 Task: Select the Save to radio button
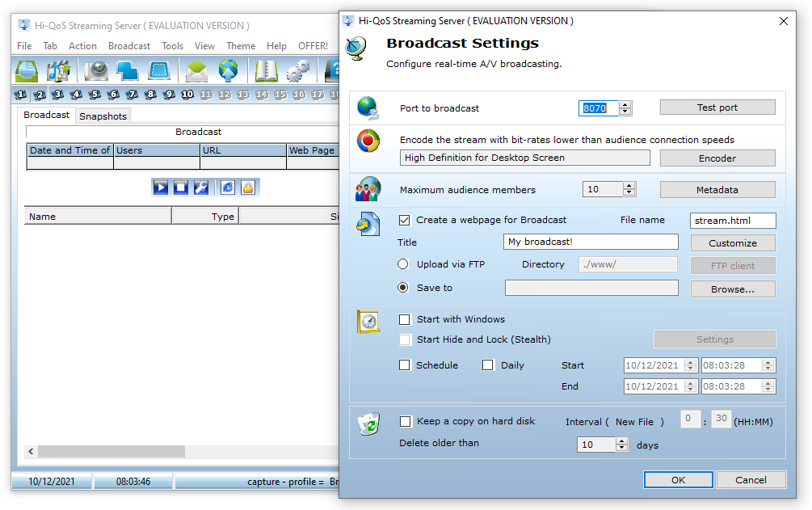403,287
